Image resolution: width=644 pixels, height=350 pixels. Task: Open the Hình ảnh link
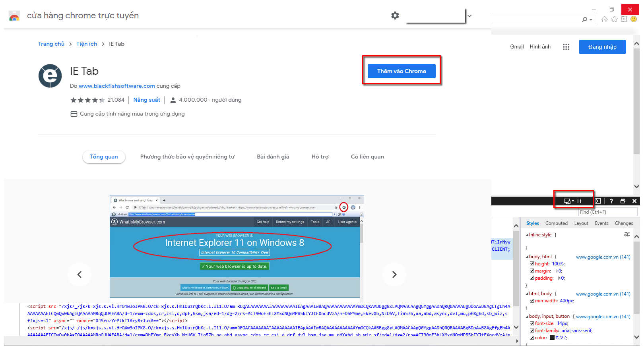tap(540, 46)
